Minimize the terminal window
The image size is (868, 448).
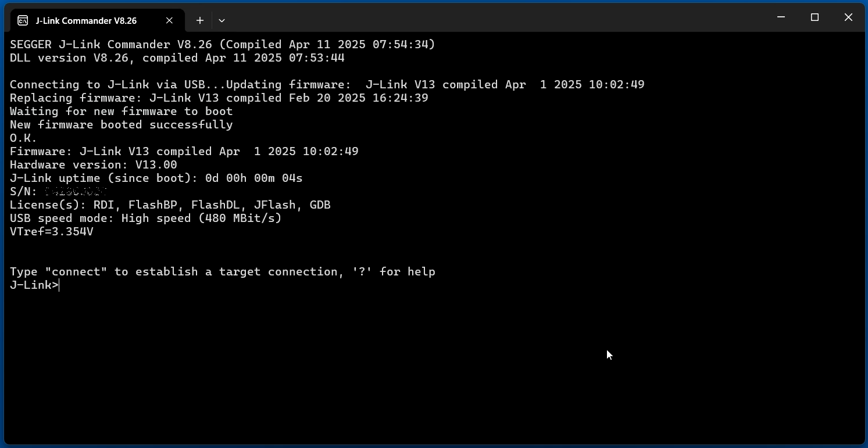(x=781, y=17)
